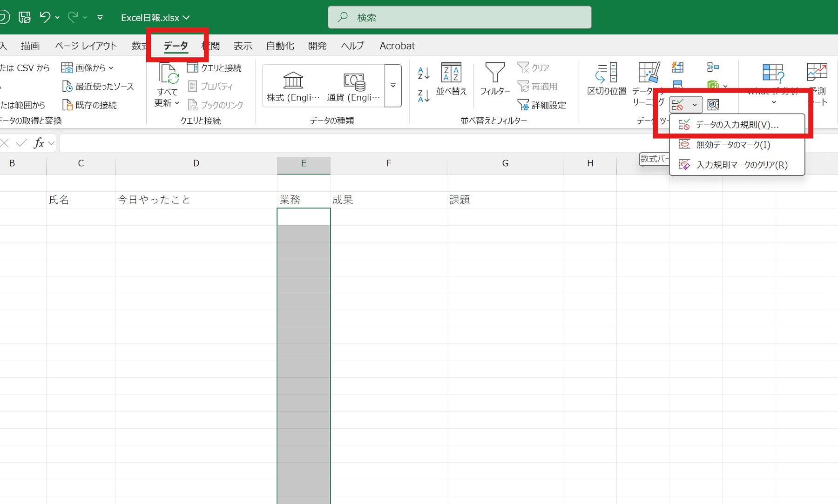
Task: Click the Undo arrow icon
Action: 45,18
